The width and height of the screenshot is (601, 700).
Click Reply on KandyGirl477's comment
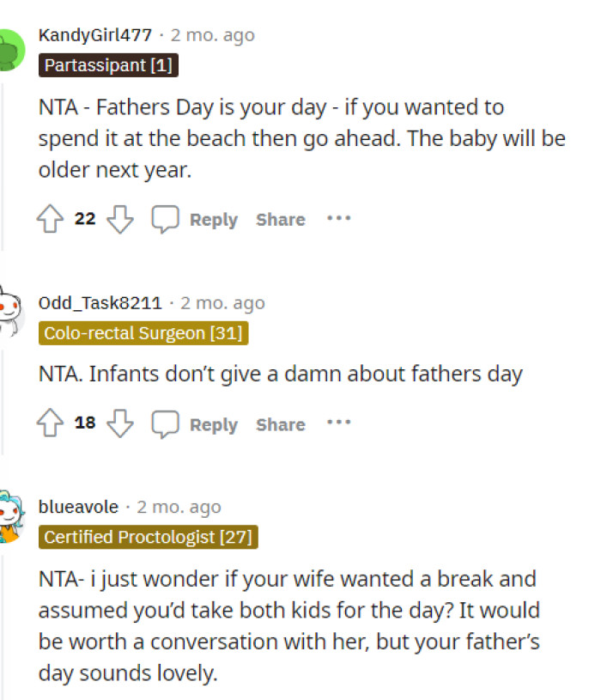213,219
